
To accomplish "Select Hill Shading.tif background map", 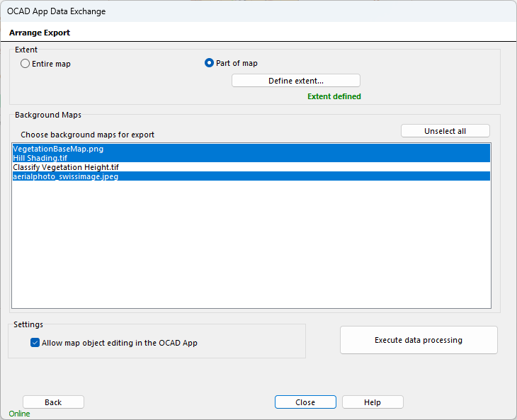I will pyautogui.click(x=251, y=158).
